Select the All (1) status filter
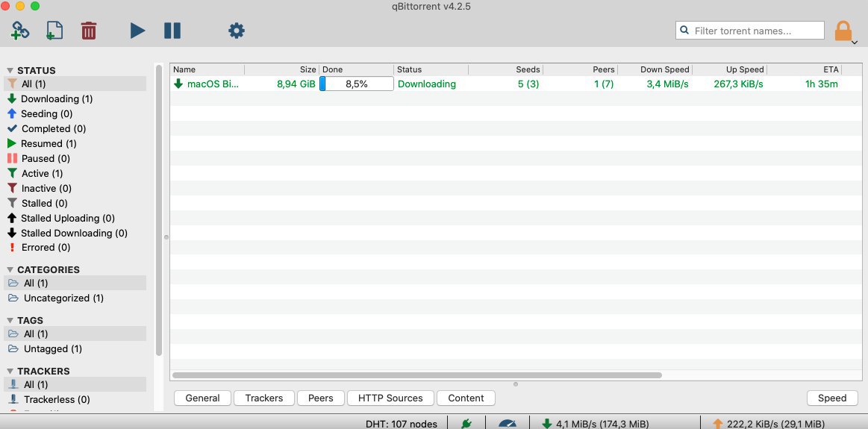 point(75,84)
